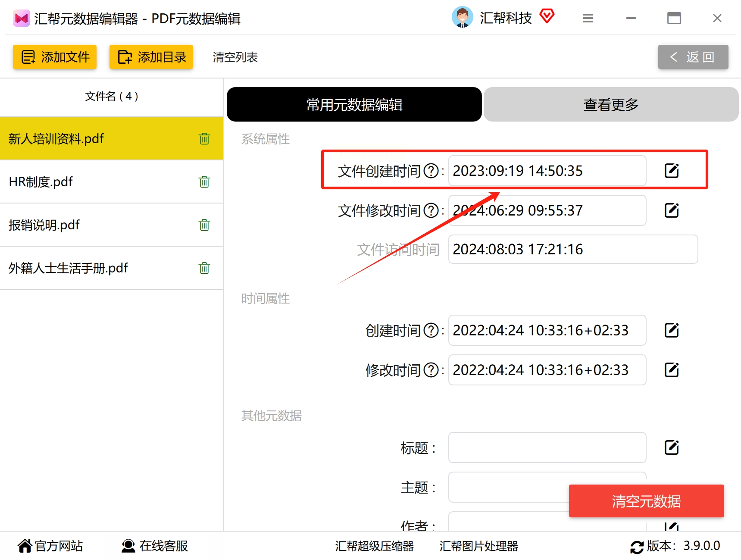Open 在线客服 support link
Viewport: 741px width, 560px height.
pos(155,546)
